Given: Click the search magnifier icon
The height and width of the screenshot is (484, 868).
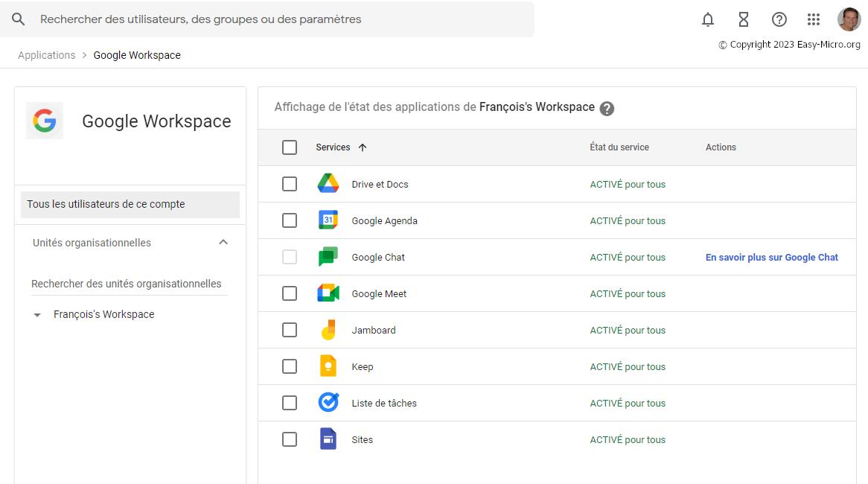Looking at the screenshot, I should [x=19, y=19].
